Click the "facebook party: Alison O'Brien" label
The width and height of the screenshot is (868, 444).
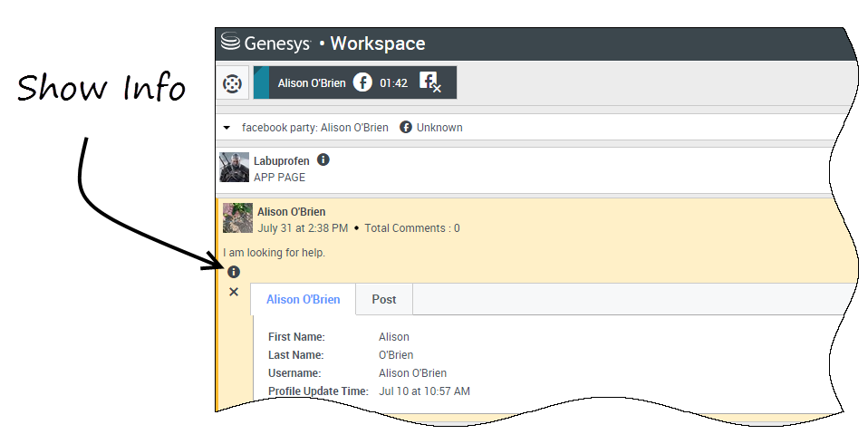pos(314,128)
